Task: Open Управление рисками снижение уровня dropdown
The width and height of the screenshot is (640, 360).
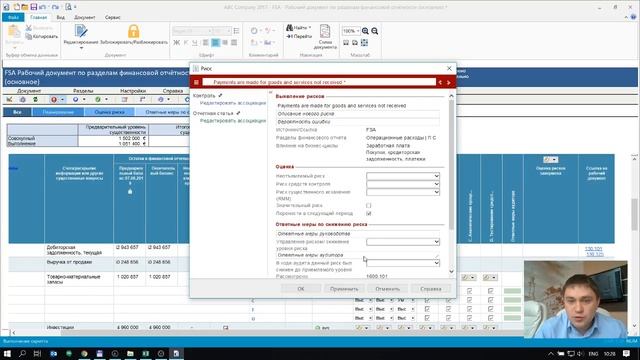Action: tap(403, 242)
